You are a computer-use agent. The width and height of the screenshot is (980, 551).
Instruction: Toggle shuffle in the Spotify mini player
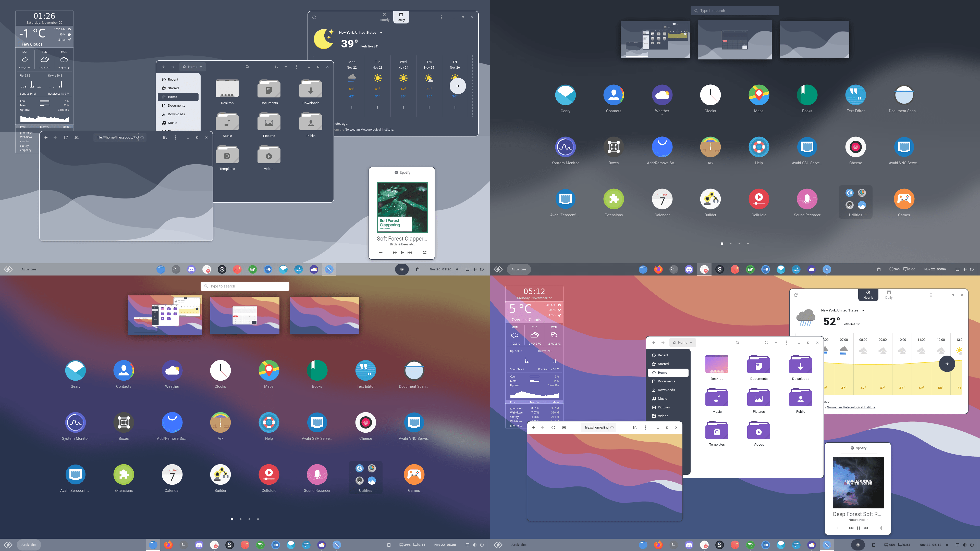424,252
